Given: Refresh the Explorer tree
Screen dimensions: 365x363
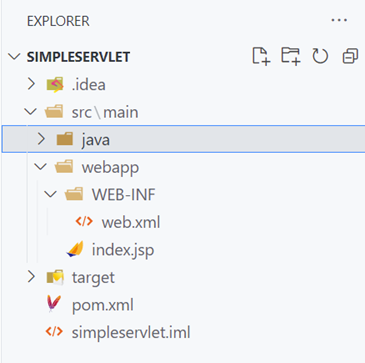Looking at the screenshot, I should tap(320, 56).
